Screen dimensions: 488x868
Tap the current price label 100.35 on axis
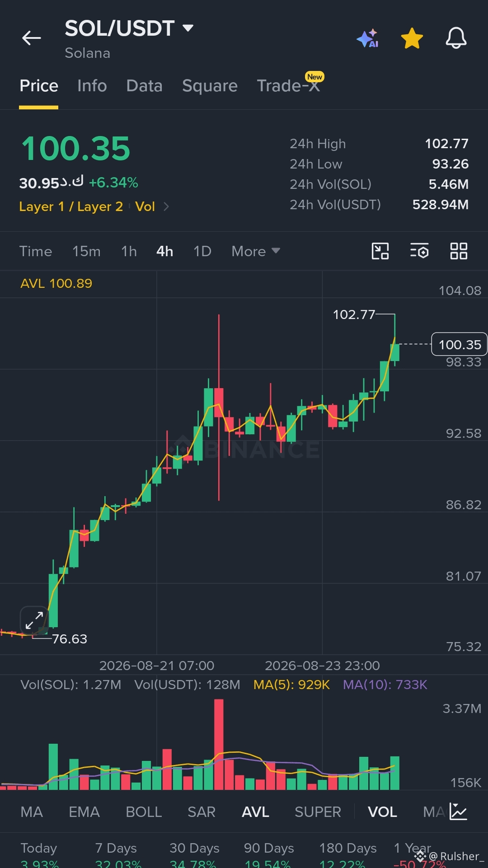point(460,344)
